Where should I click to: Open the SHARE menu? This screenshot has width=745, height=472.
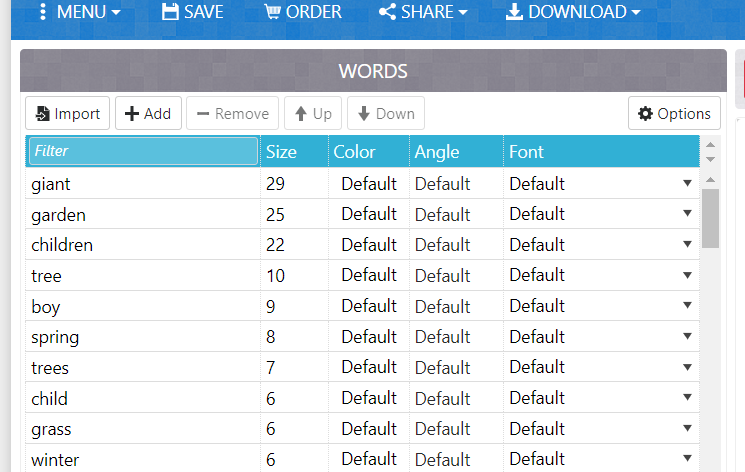(423, 12)
